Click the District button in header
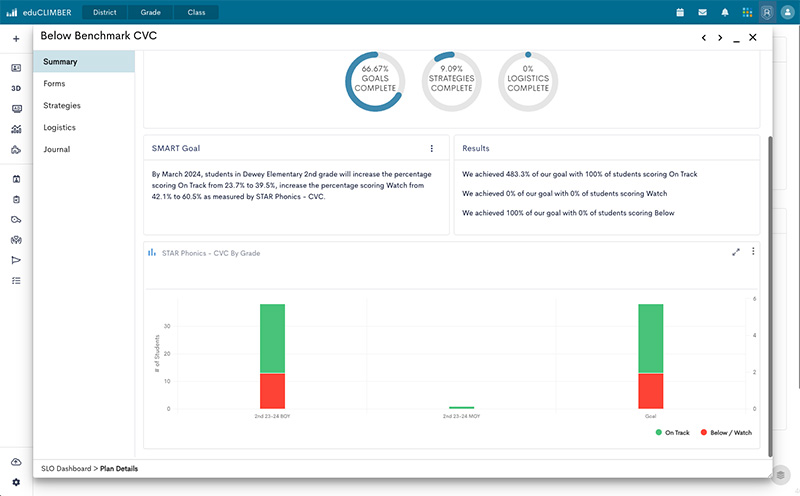Image resolution: width=800 pixels, height=496 pixels. tap(104, 13)
